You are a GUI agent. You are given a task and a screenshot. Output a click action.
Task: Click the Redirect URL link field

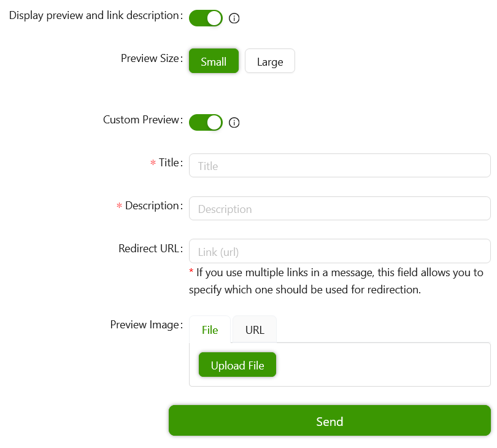[339, 252]
